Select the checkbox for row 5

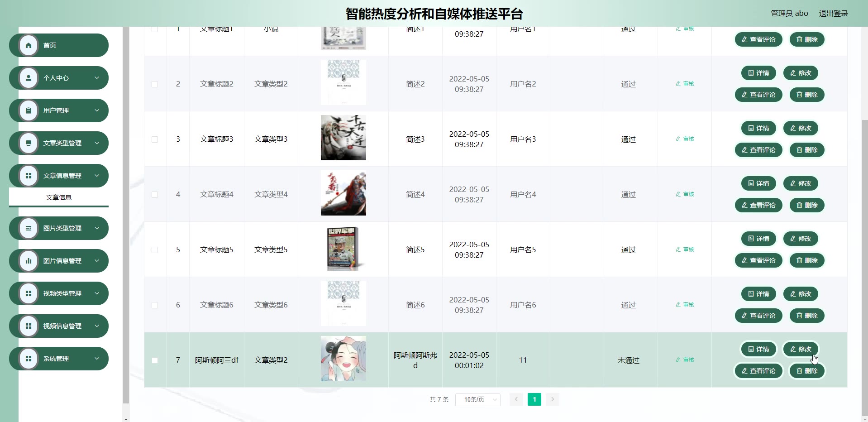click(x=155, y=250)
